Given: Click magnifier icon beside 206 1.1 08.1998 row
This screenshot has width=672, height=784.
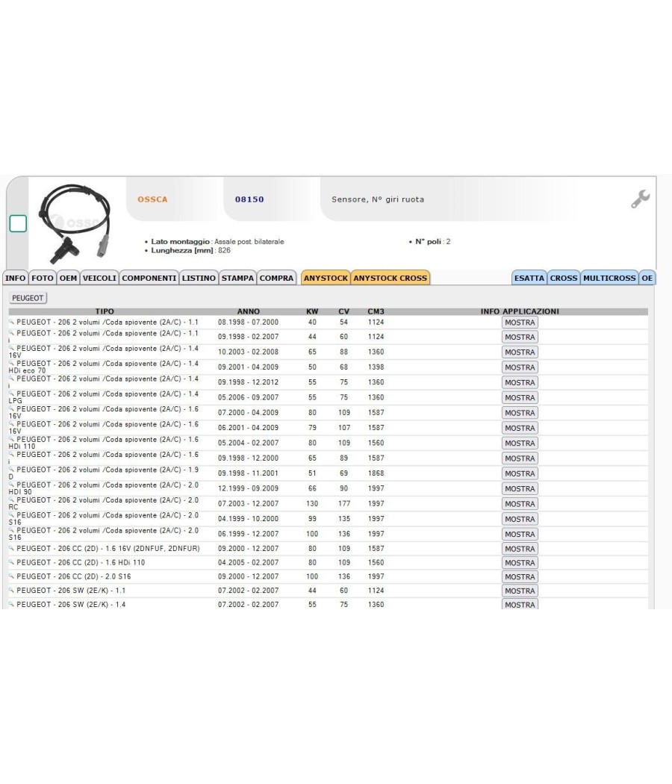Looking at the screenshot, I should click(11, 322).
